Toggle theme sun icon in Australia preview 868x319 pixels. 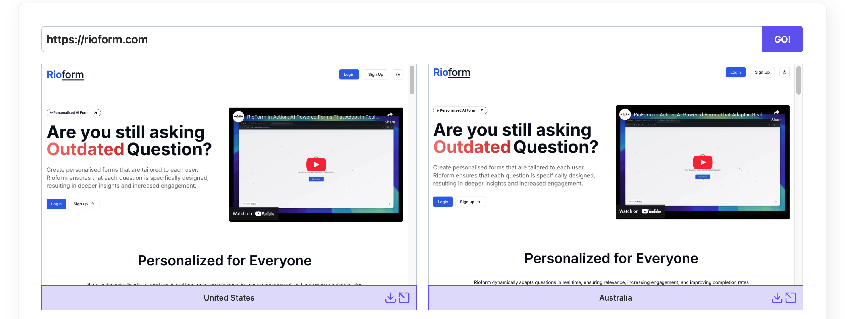784,72
